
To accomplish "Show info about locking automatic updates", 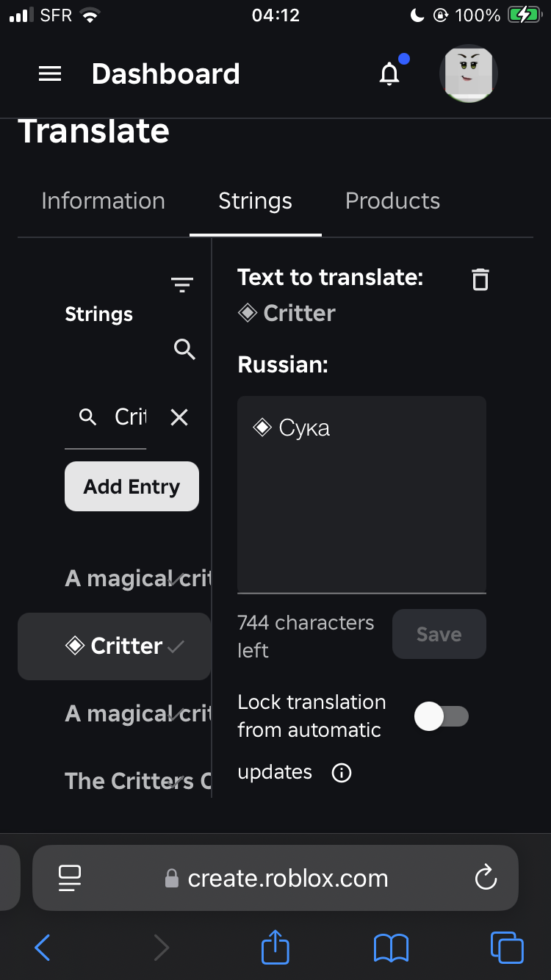I will [x=342, y=773].
